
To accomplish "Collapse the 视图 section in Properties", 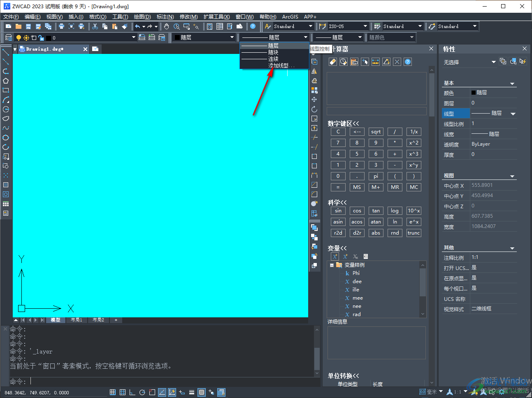I will coord(512,176).
